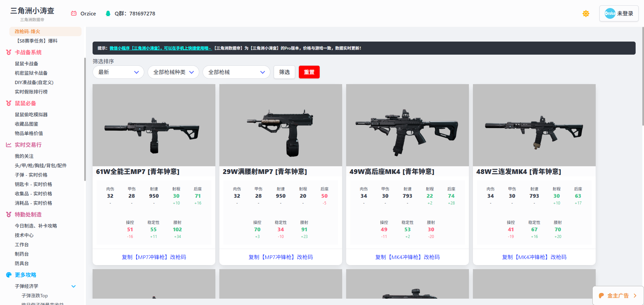This screenshot has height=305, width=644.
Task: Open the 金主广告 sponsor panel
Action: 618,296
